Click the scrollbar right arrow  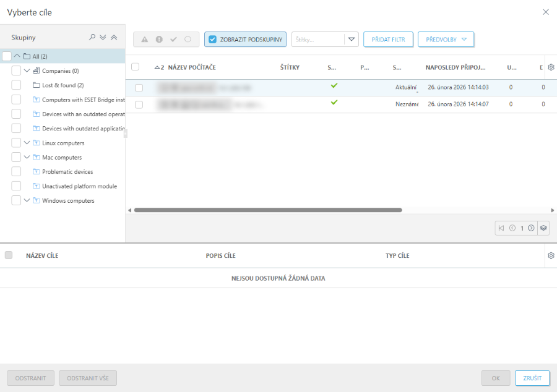[x=553, y=210]
